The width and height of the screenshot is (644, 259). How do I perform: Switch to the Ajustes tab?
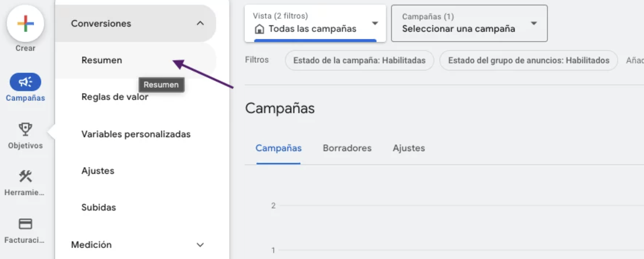(x=408, y=148)
